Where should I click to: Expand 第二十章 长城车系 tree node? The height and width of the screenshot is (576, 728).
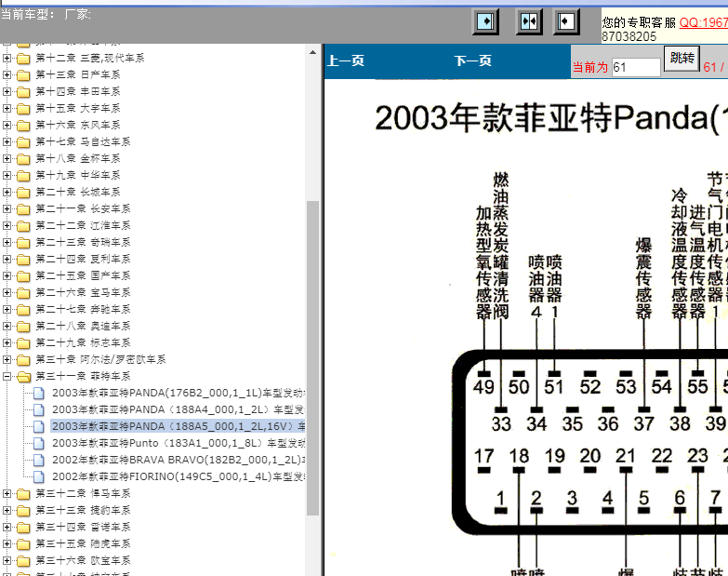point(7,192)
